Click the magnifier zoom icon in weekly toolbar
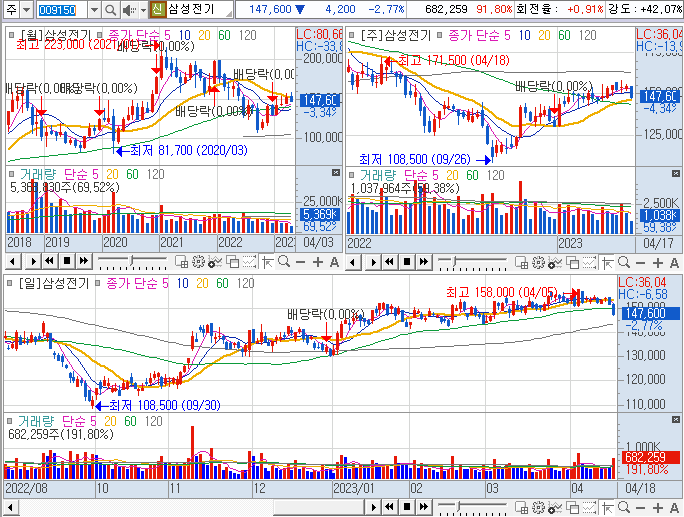The image size is (684, 517). [x=624, y=262]
